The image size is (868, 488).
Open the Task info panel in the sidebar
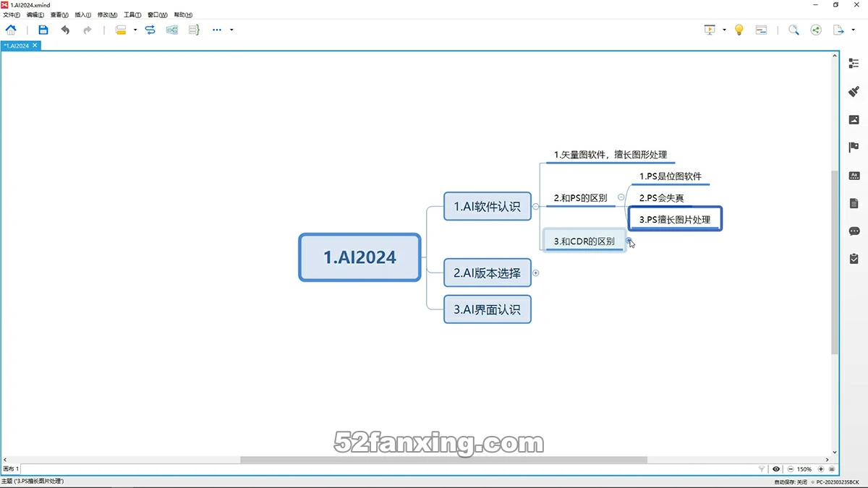(x=854, y=259)
